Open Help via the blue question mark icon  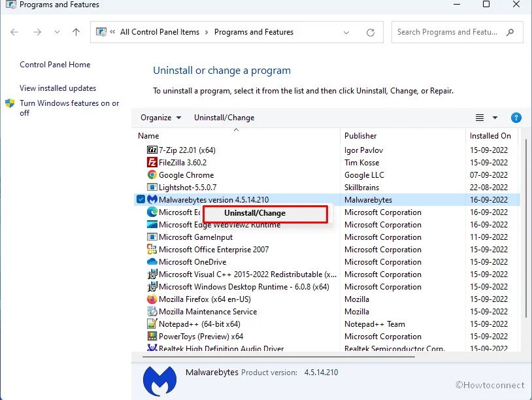516,118
